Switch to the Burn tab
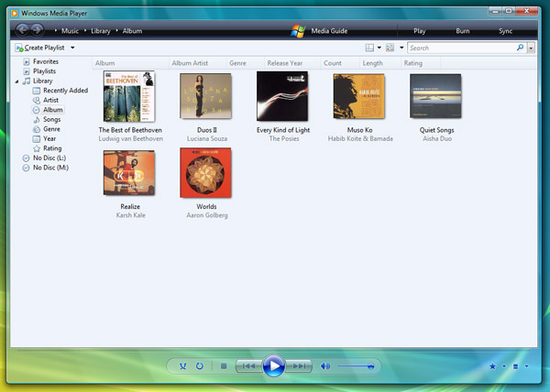This screenshot has width=550, height=392. (462, 30)
